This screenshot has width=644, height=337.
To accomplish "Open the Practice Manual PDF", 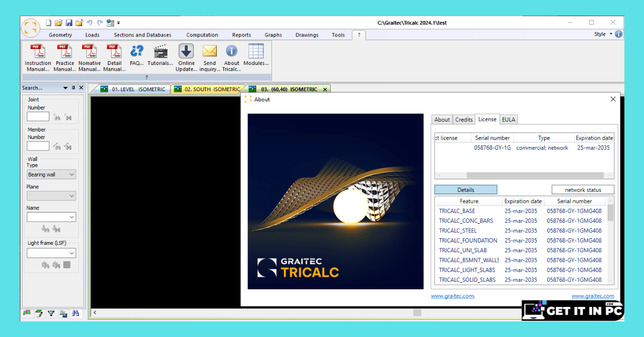I will coord(64,58).
